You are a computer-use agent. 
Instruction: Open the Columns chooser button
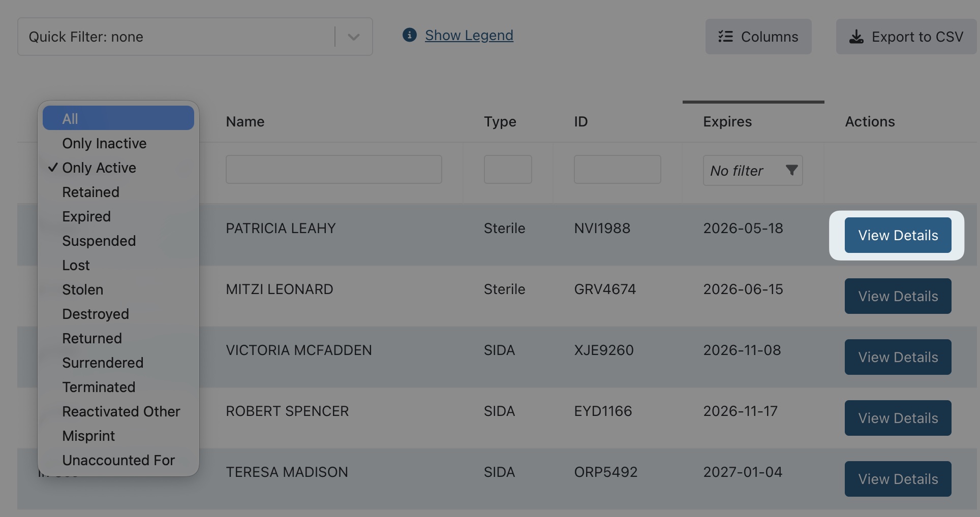coord(758,37)
